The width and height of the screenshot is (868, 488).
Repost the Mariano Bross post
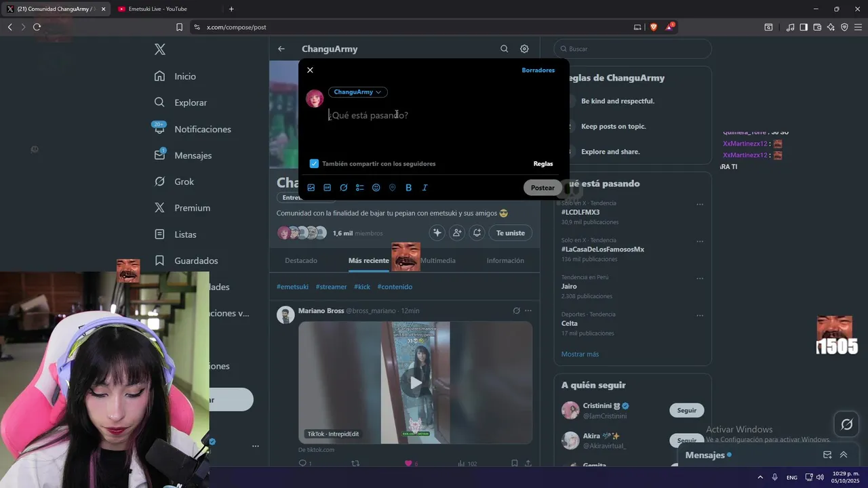(355, 464)
